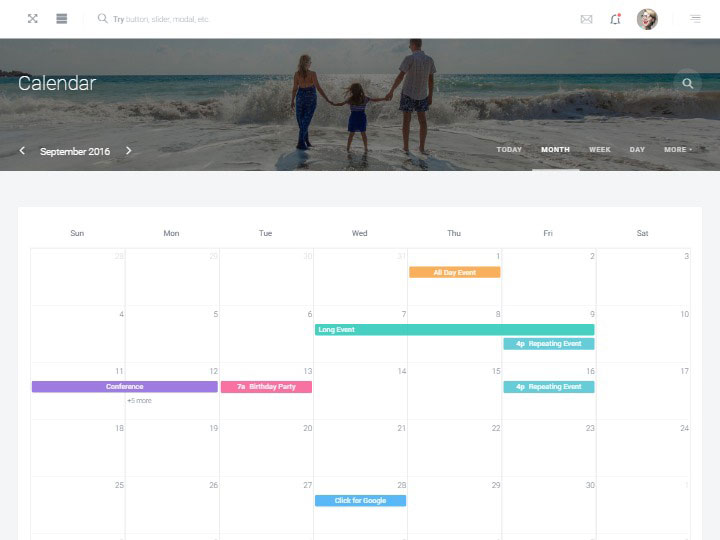Select the orange All Day Event

point(454,272)
